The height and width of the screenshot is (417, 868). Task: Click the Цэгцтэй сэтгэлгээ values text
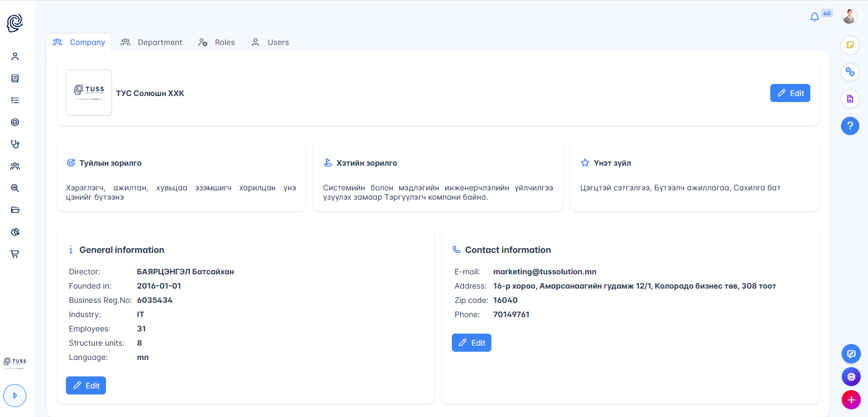(680, 188)
